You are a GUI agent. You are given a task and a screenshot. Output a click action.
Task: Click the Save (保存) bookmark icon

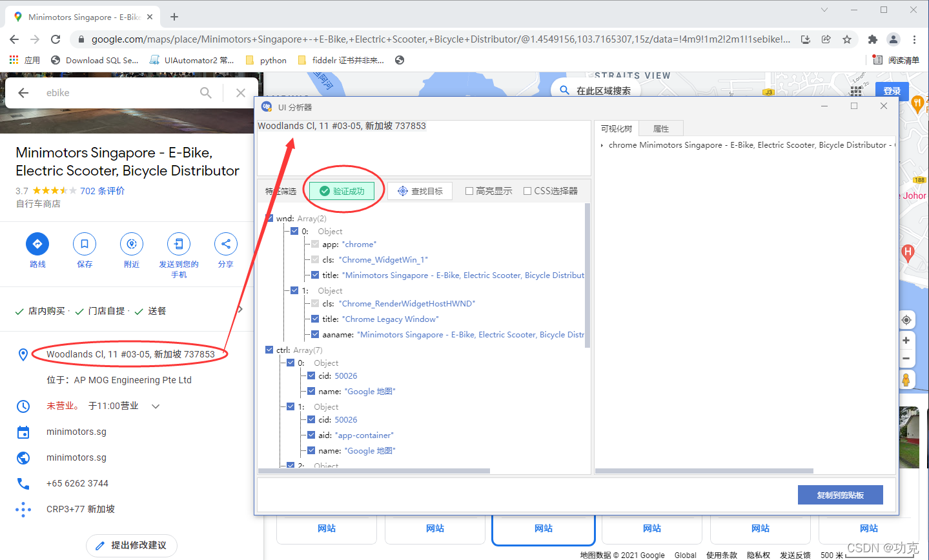pos(85,244)
